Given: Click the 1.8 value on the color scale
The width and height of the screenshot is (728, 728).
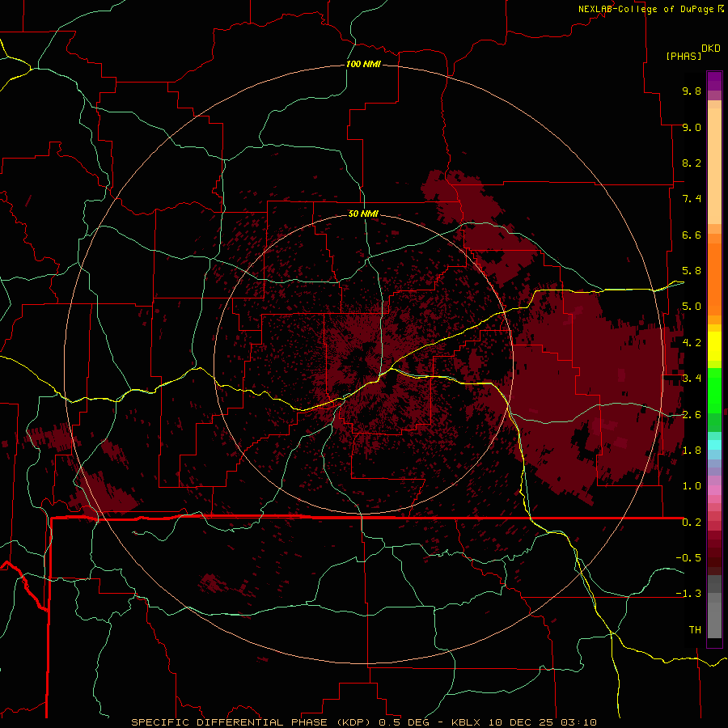Looking at the screenshot, I should coord(692,451).
